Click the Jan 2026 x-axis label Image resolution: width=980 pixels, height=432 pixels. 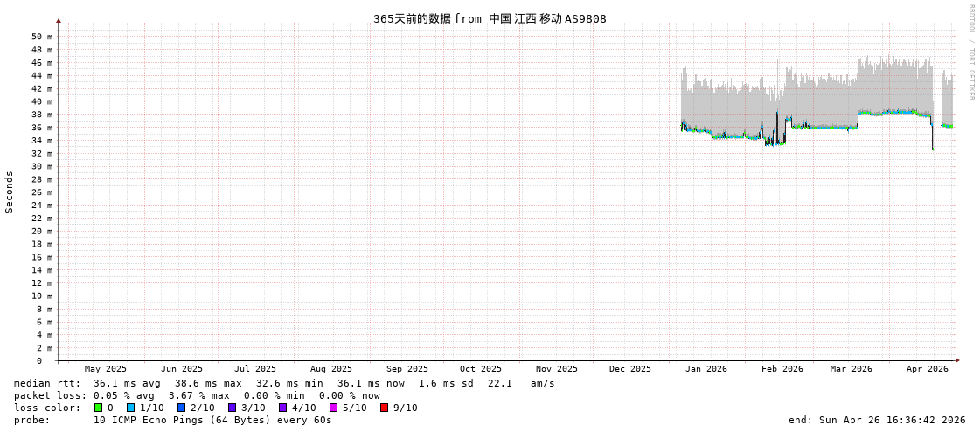point(706,369)
